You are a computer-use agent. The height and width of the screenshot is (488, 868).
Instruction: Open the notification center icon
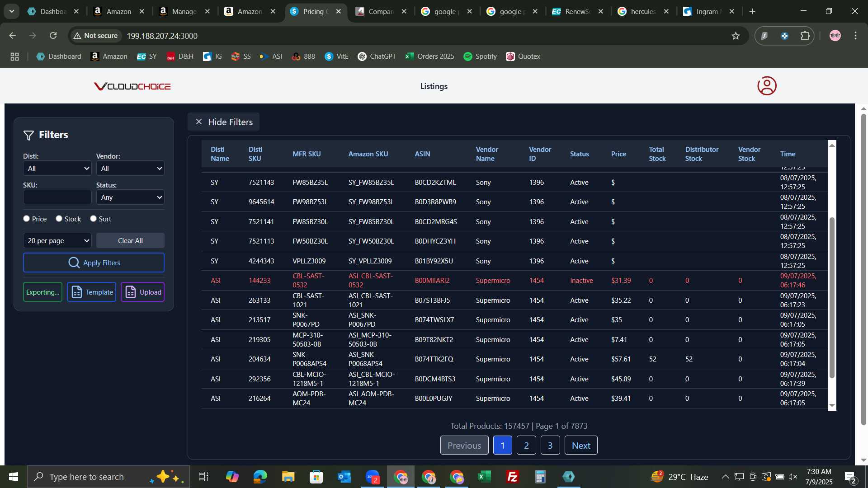point(850,477)
